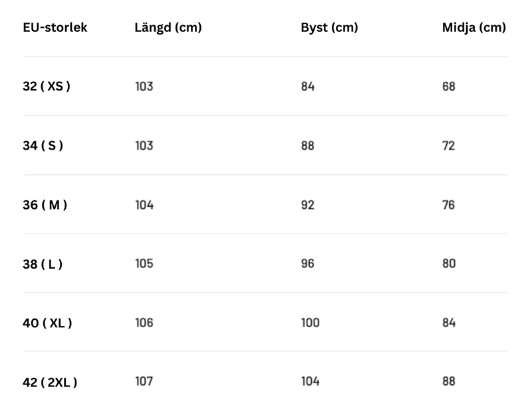Select the 34 ( S ) size row label
532x417 pixels.
[x=43, y=146]
